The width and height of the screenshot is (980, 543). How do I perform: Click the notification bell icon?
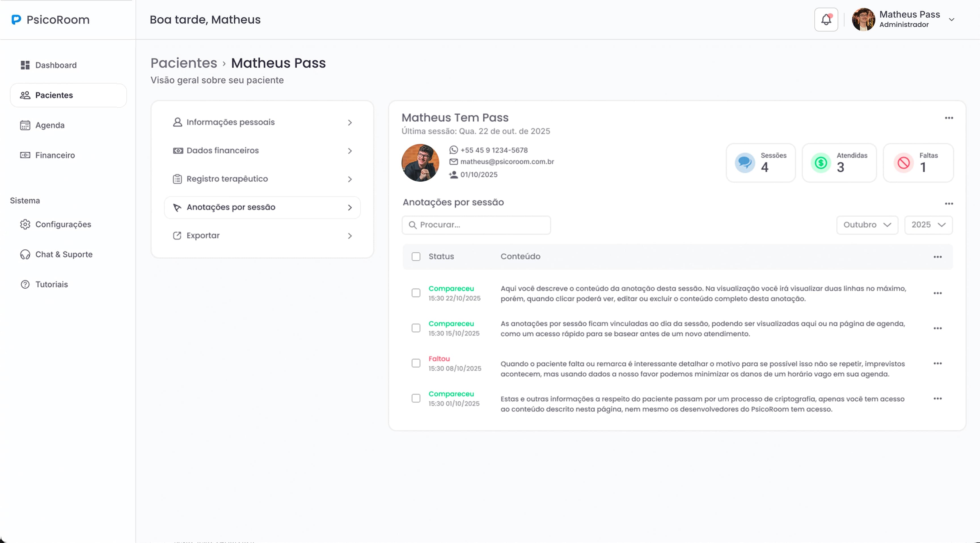[x=826, y=19]
